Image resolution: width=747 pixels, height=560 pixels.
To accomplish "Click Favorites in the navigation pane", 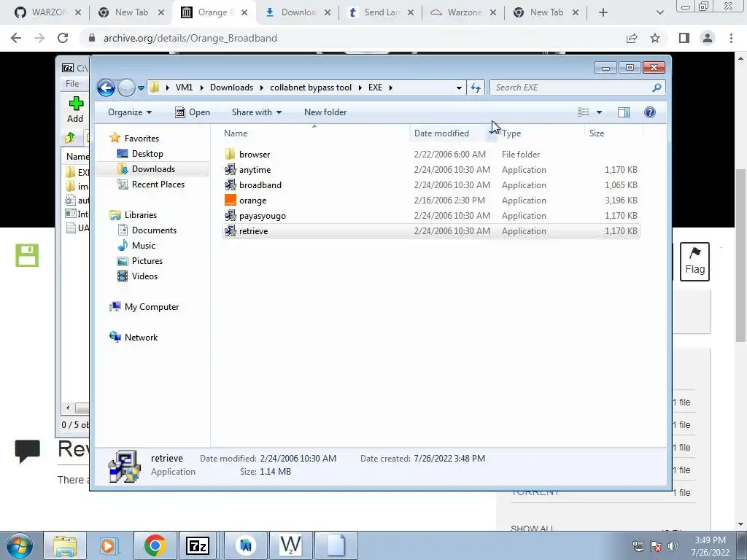I will click(142, 138).
